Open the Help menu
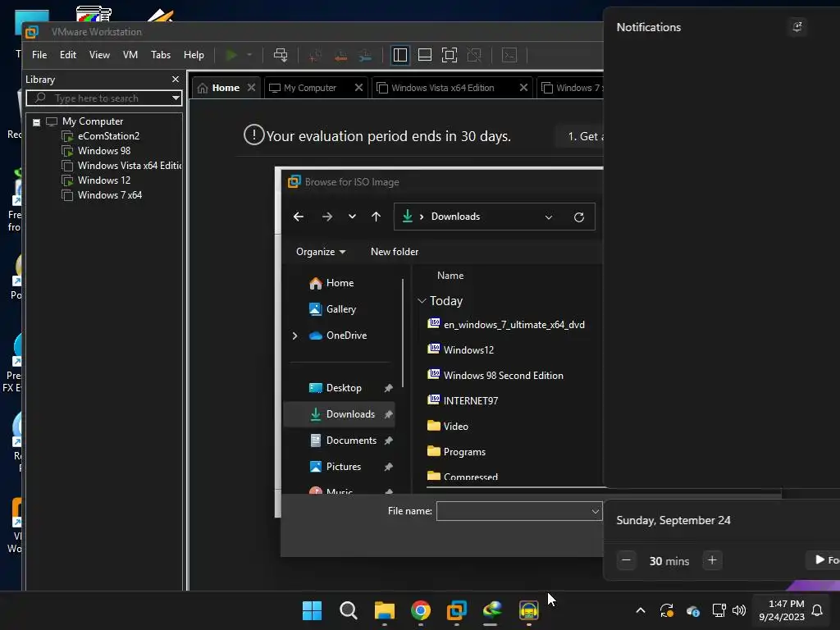This screenshot has width=840, height=630. click(x=194, y=55)
